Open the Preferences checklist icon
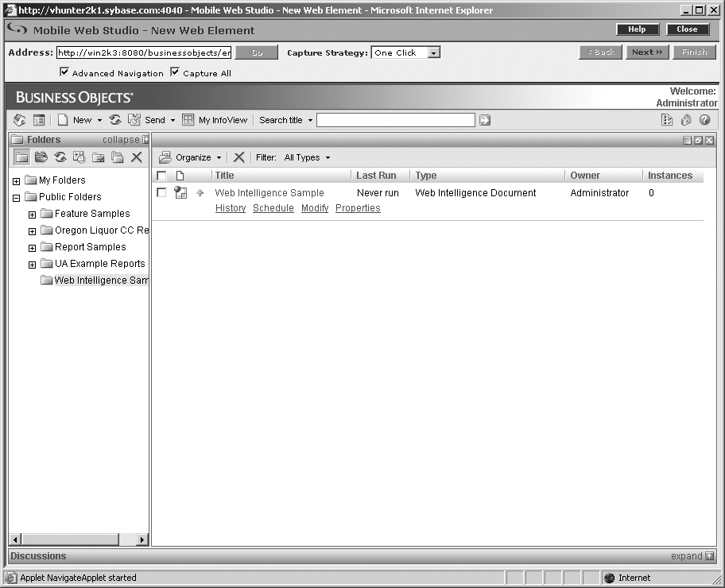Image resolution: width=725 pixels, height=588 pixels. click(x=667, y=120)
